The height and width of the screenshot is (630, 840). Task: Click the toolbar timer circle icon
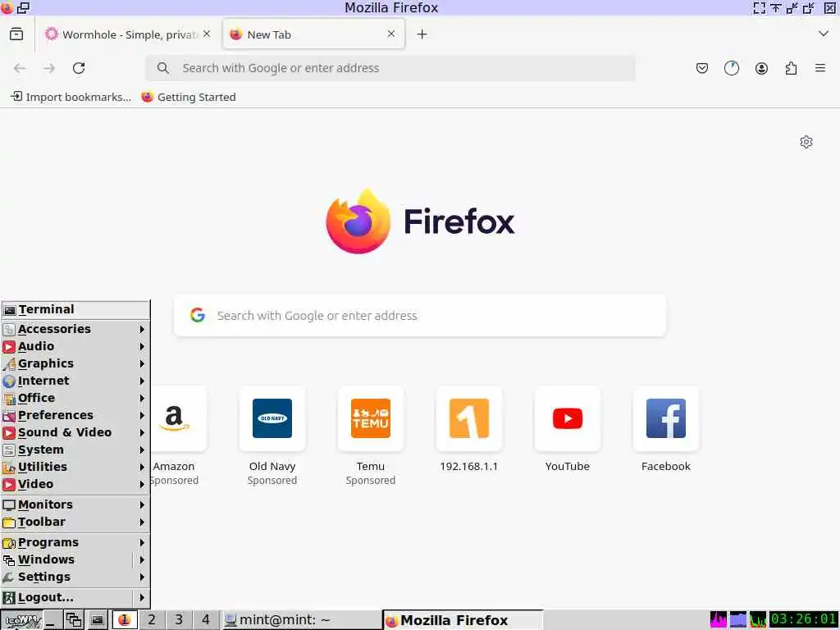click(x=731, y=68)
